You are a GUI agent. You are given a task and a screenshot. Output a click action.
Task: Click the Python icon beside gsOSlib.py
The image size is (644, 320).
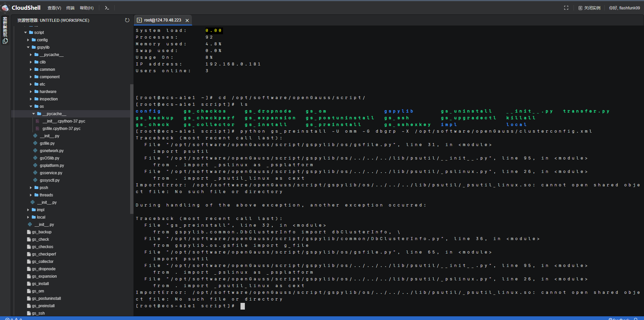(x=35, y=158)
